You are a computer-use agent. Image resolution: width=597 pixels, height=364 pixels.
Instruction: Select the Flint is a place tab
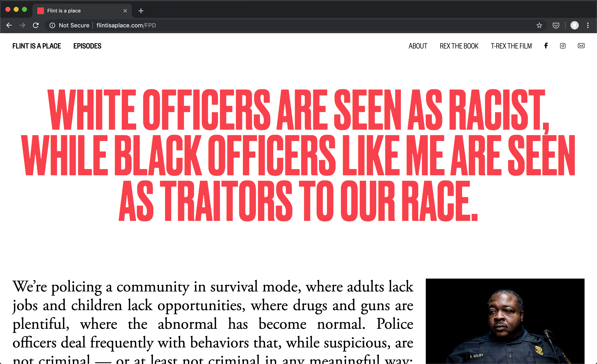tap(73, 11)
